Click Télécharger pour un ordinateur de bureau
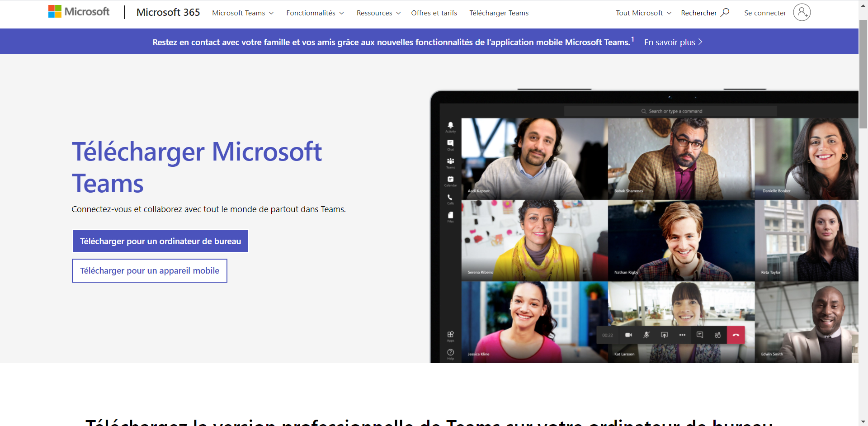868x426 pixels. 160,241
